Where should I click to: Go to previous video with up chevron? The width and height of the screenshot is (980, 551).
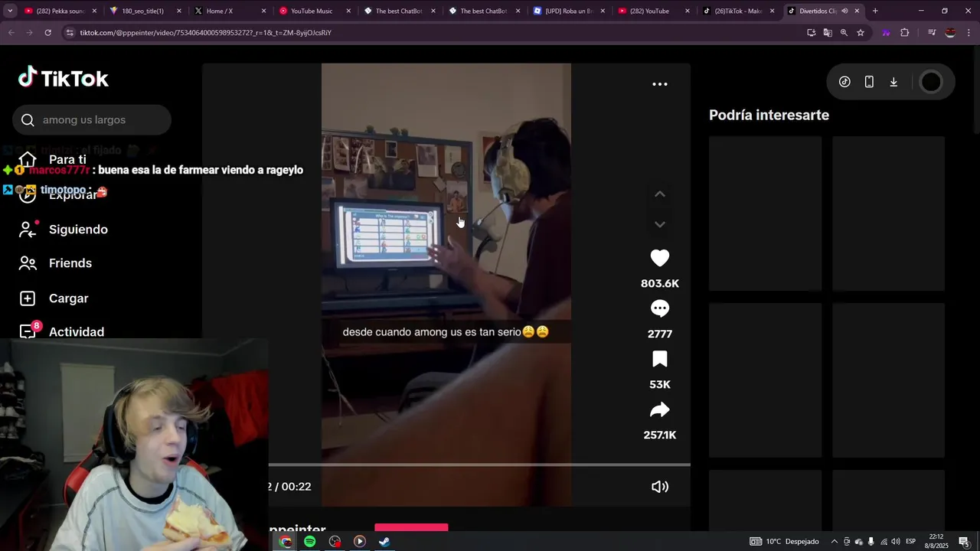click(659, 194)
